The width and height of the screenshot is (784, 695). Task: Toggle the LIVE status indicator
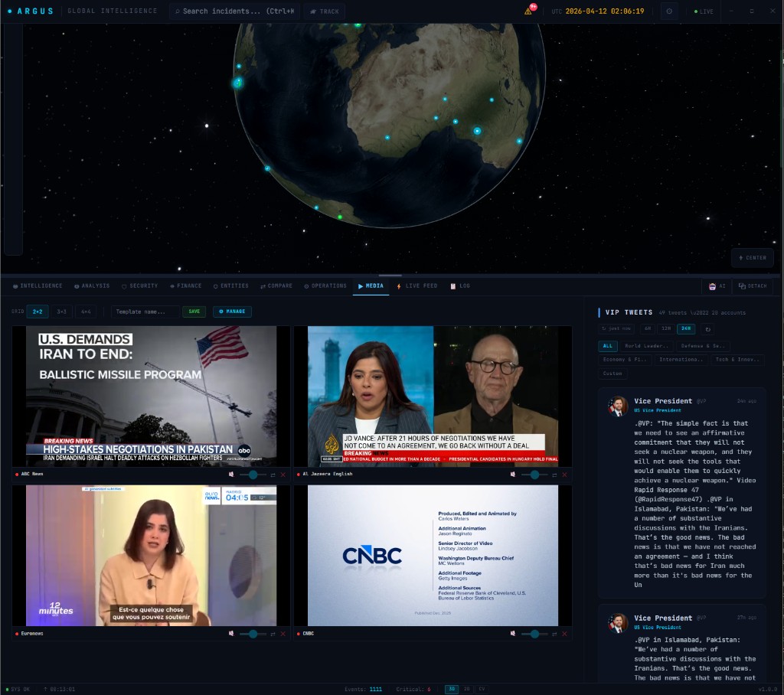pos(704,11)
